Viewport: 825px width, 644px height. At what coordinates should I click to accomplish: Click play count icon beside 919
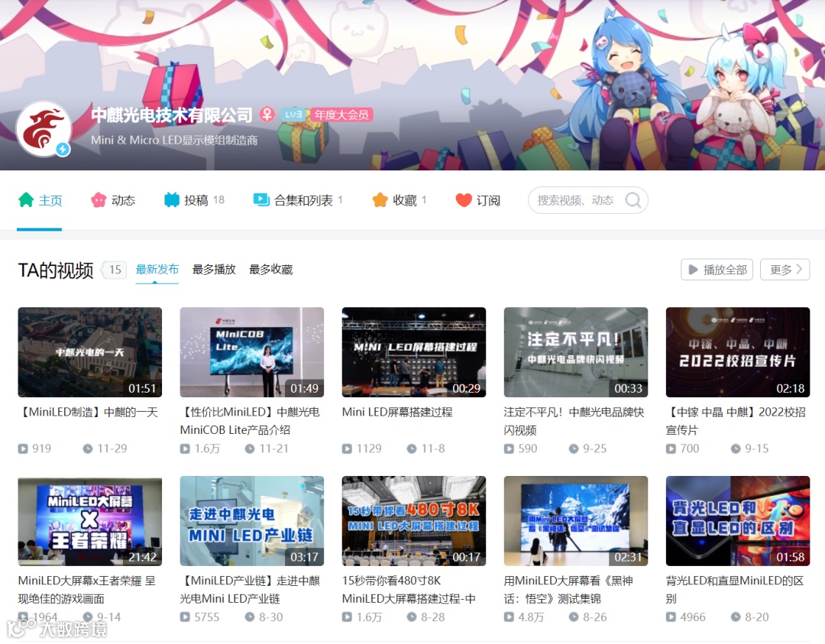pos(23,448)
